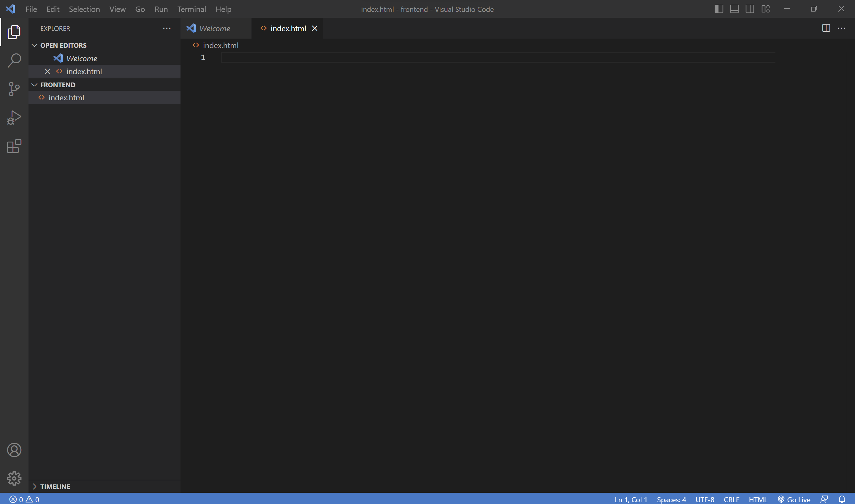Screen dimensions: 855x504
Task: Open the Extensions view
Action: [14, 146]
